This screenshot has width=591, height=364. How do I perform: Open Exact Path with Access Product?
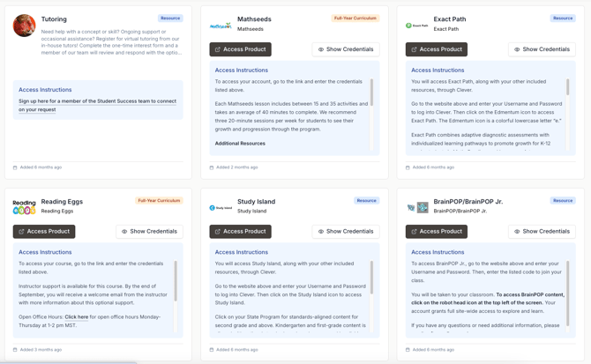436,49
